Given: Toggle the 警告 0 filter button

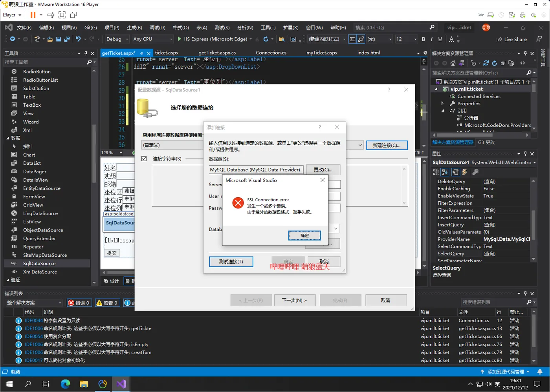Looking at the screenshot, I should (x=107, y=303).
